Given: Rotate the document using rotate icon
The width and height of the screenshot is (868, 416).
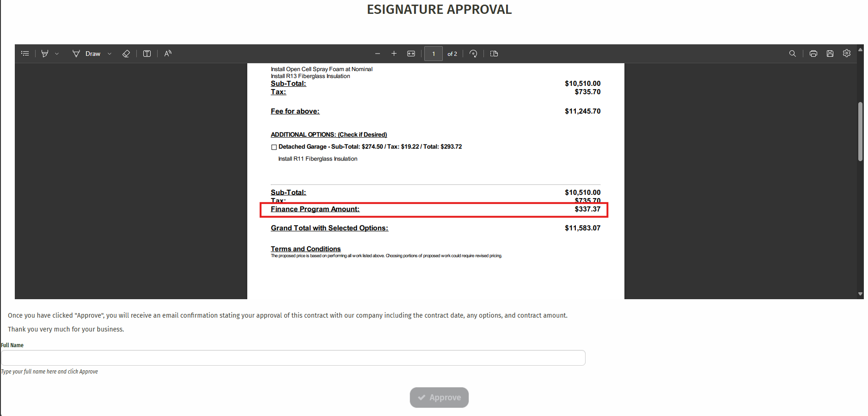Looking at the screenshot, I should [473, 54].
